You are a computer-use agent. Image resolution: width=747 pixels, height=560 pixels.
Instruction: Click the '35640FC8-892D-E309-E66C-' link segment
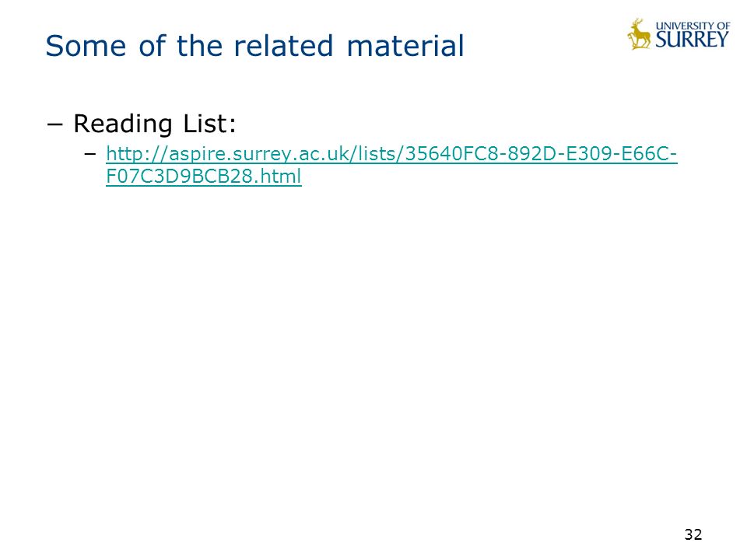coord(541,154)
